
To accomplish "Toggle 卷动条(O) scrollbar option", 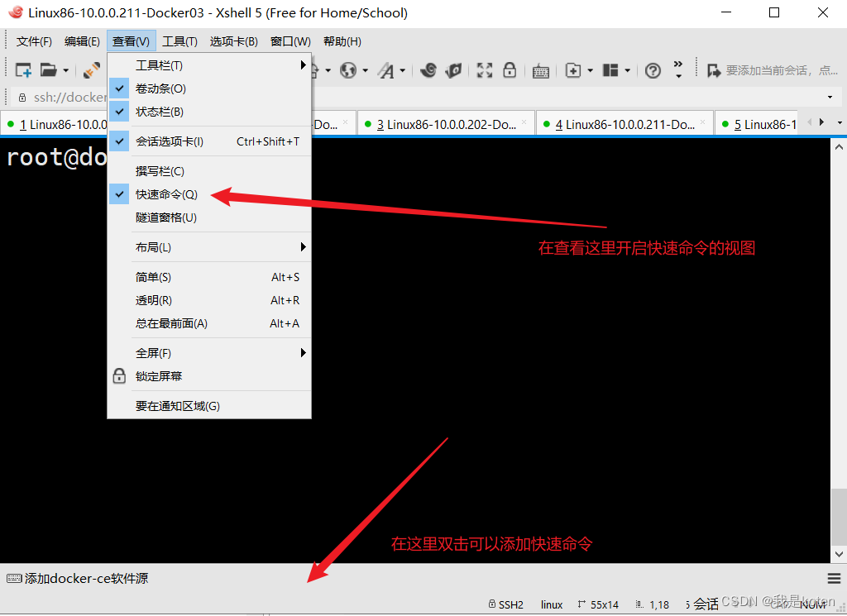I will pos(209,88).
